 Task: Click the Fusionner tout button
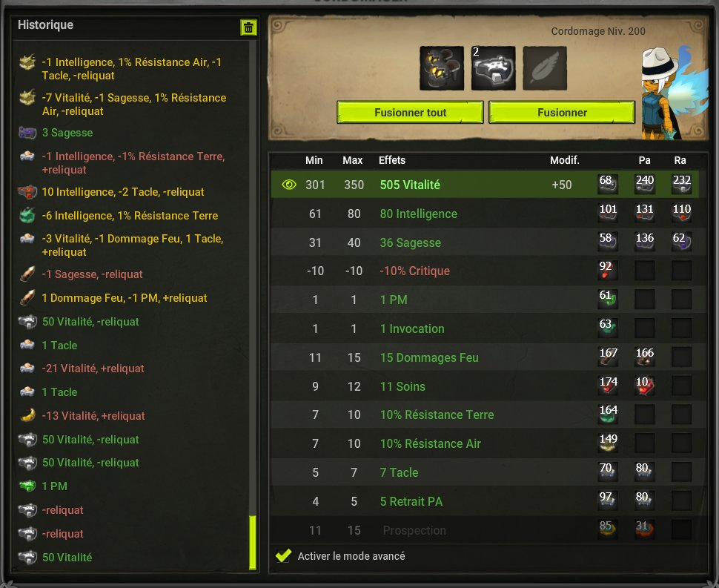click(410, 113)
